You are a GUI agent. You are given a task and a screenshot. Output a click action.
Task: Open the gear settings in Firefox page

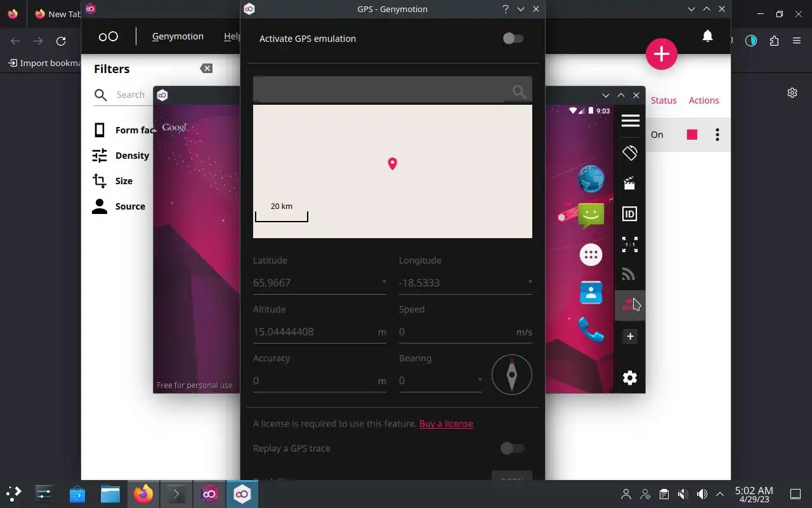[792, 93]
